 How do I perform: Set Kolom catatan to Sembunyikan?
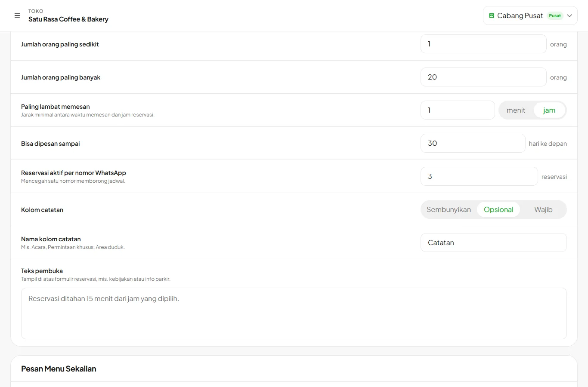[x=449, y=209]
